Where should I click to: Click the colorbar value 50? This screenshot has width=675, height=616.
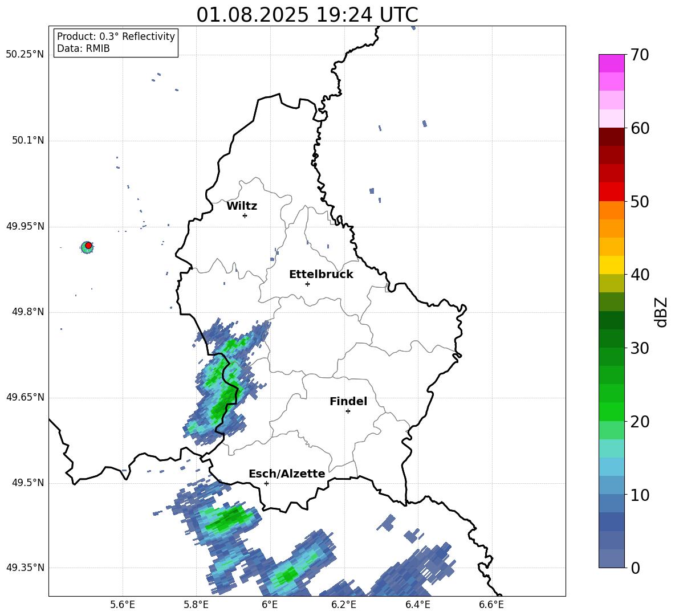click(640, 202)
